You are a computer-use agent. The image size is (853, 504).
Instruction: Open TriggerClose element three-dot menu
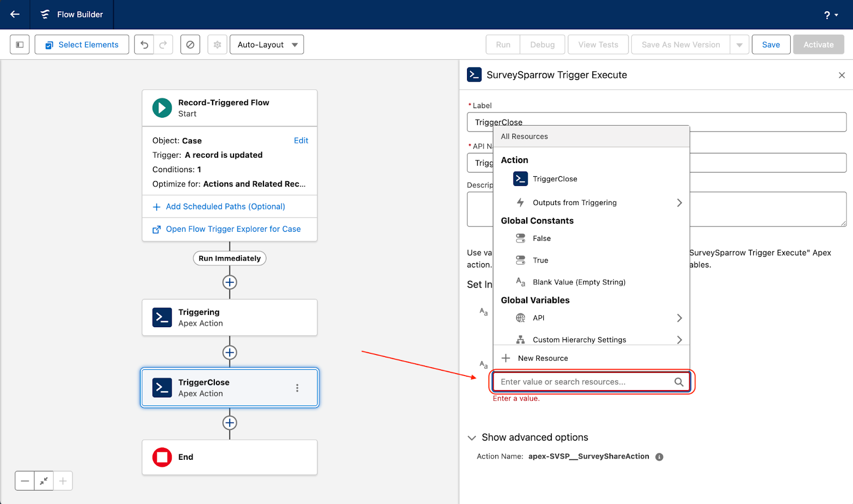click(297, 388)
